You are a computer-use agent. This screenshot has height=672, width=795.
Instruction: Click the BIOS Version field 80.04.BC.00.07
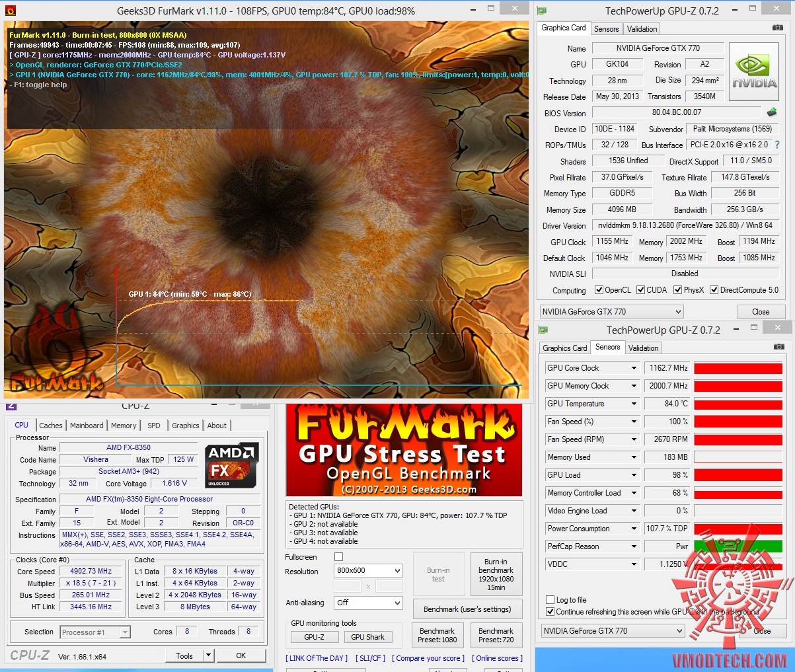(x=677, y=112)
